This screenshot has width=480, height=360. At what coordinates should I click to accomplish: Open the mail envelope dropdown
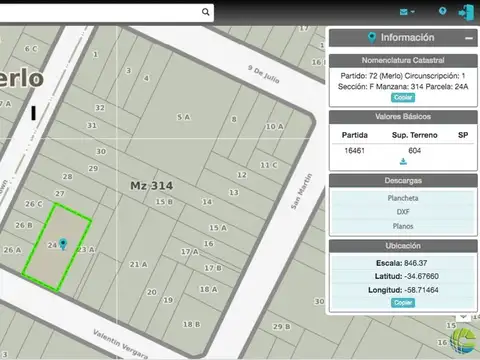point(407,12)
